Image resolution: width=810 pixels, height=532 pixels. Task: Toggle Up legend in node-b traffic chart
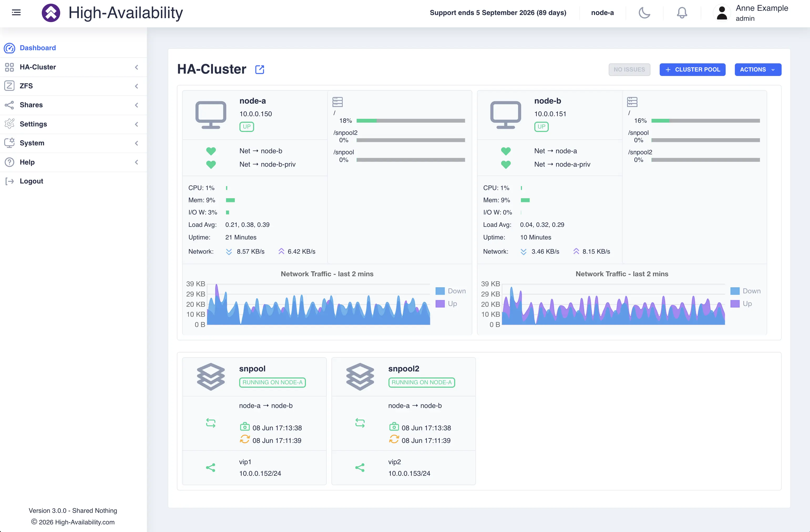(x=741, y=304)
